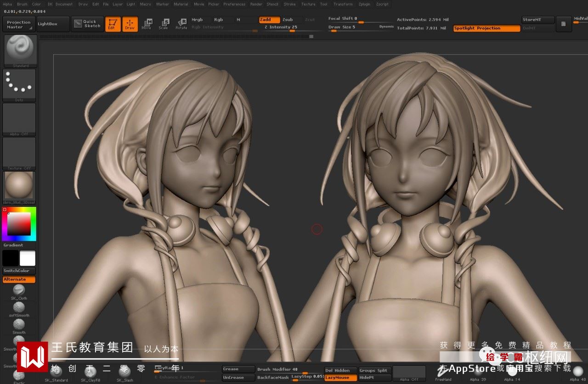Open the material sphere preview selector
Screen dimensions: 588x384
click(19, 188)
